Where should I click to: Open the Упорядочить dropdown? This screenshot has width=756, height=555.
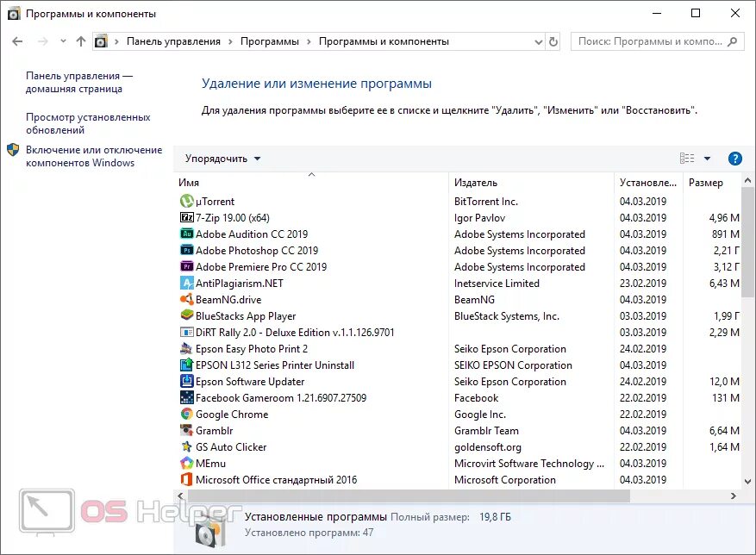click(222, 159)
